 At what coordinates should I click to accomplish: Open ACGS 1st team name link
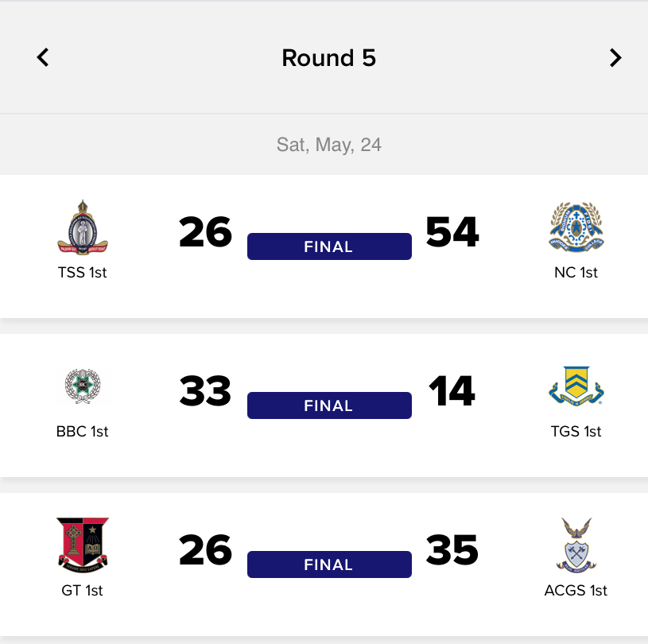(576, 590)
